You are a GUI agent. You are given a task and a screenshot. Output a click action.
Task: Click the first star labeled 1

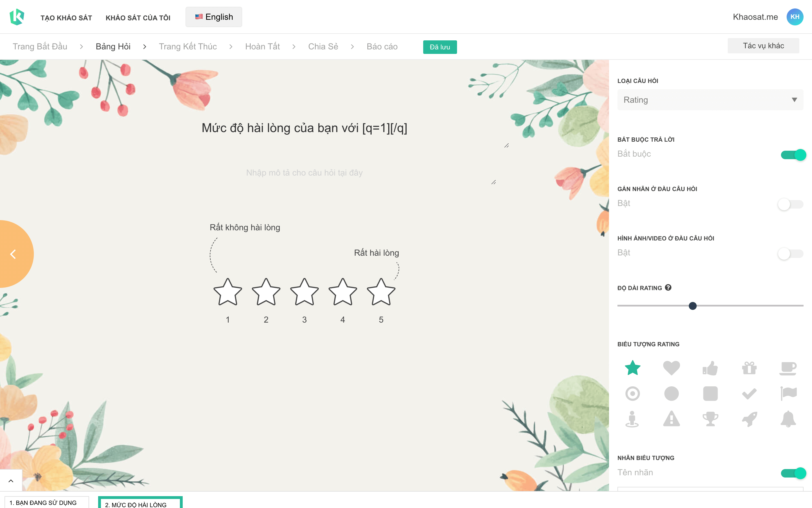[228, 292]
